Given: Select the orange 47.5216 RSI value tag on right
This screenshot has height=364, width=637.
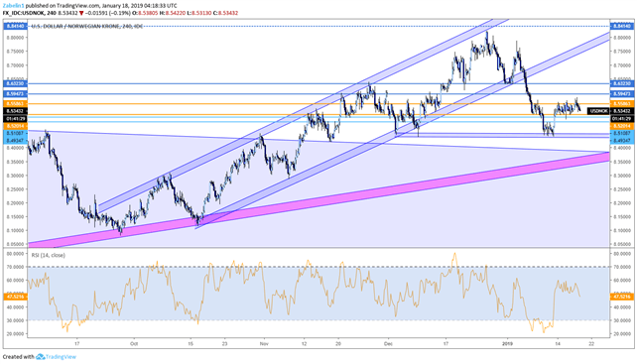Looking at the screenshot, I should 621,297.
